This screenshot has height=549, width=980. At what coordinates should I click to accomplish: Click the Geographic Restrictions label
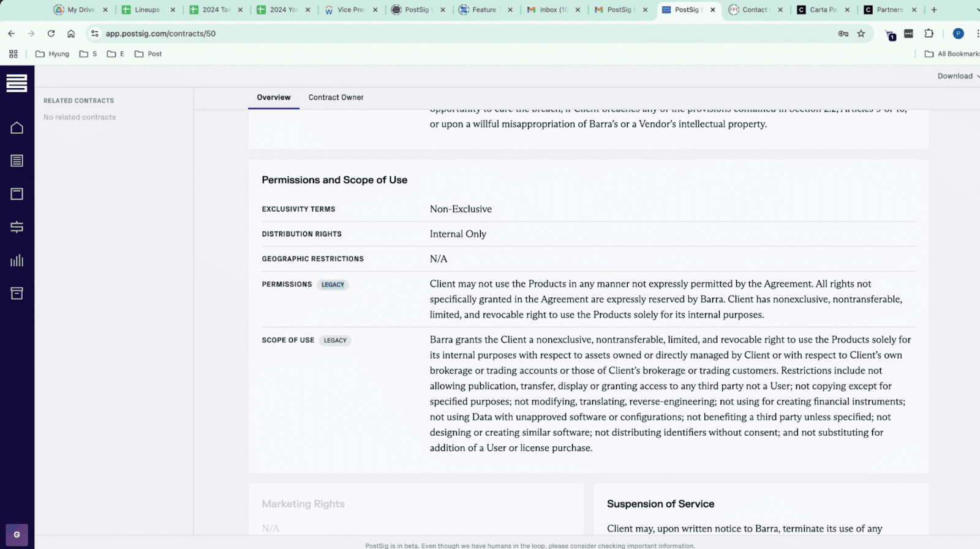(x=313, y=259)
